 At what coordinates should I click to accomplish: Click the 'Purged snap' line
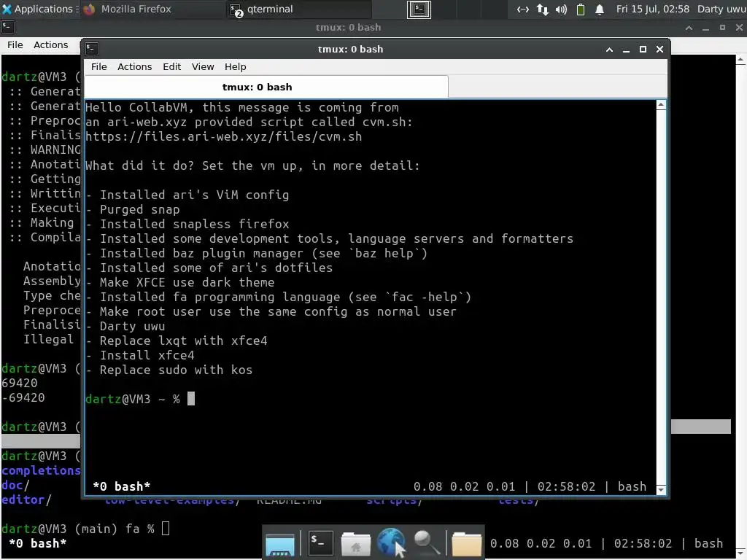[133, 209]
